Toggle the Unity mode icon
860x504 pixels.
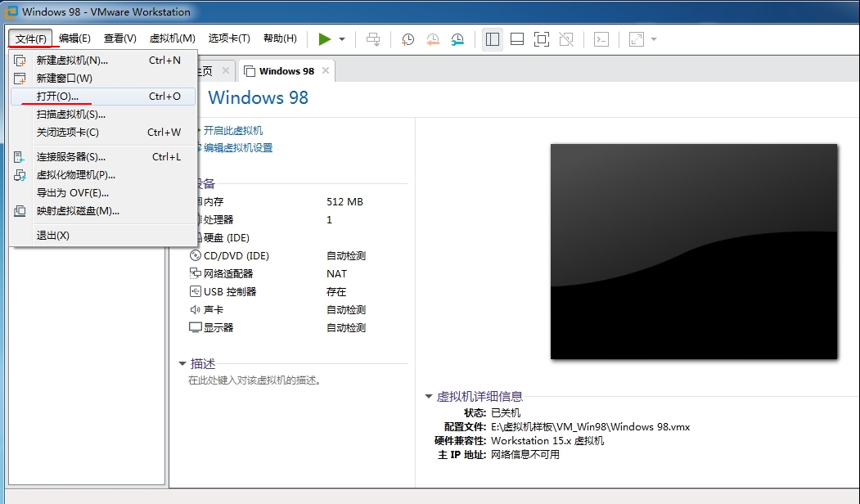pyautogui.click(x=565, y=39)
